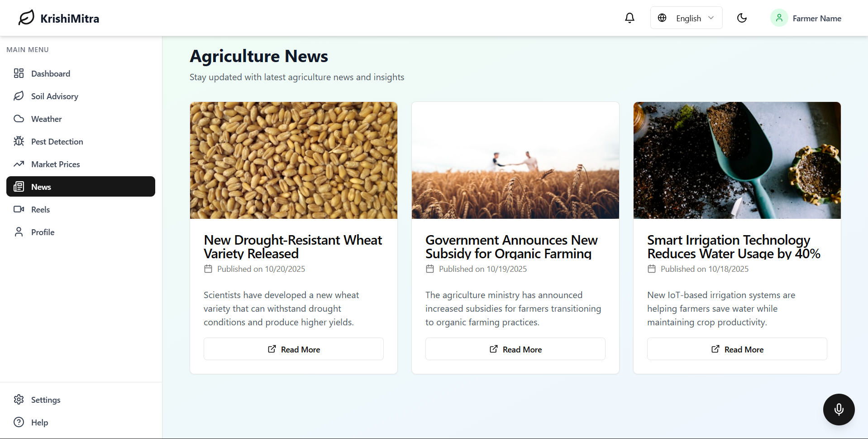Open the Help page

click(39, 422)
